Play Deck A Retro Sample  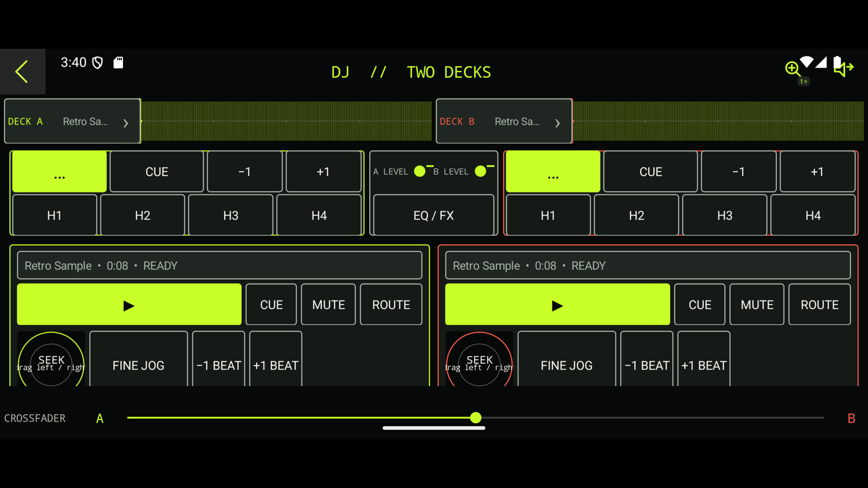tap(129, 305)
